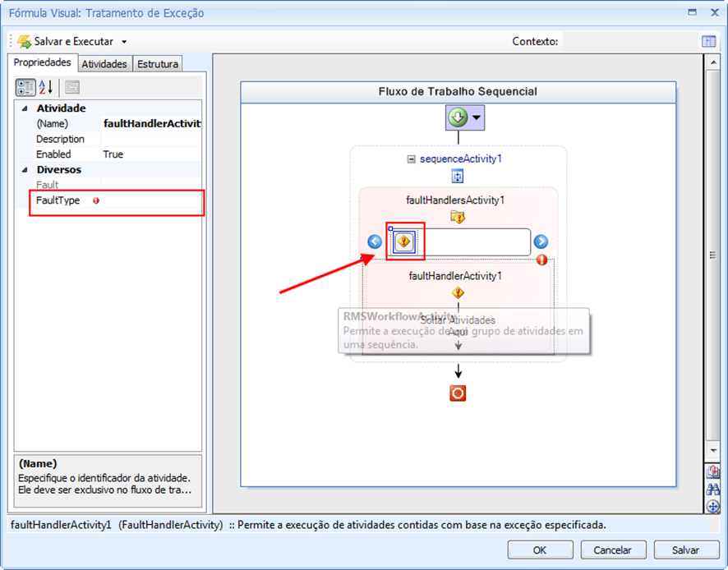Click the Enabled value True
This screenshot has width=728, height=570.
click(113, 154)
